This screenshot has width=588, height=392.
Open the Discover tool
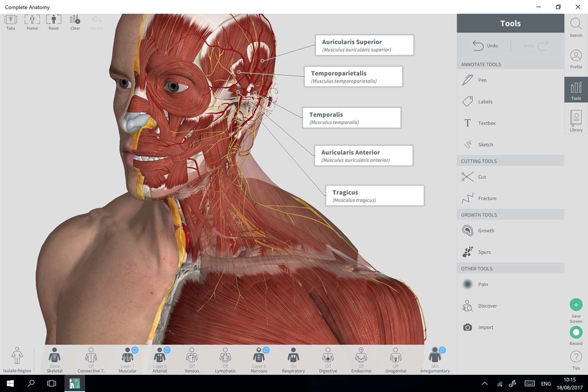coord(510,306)
